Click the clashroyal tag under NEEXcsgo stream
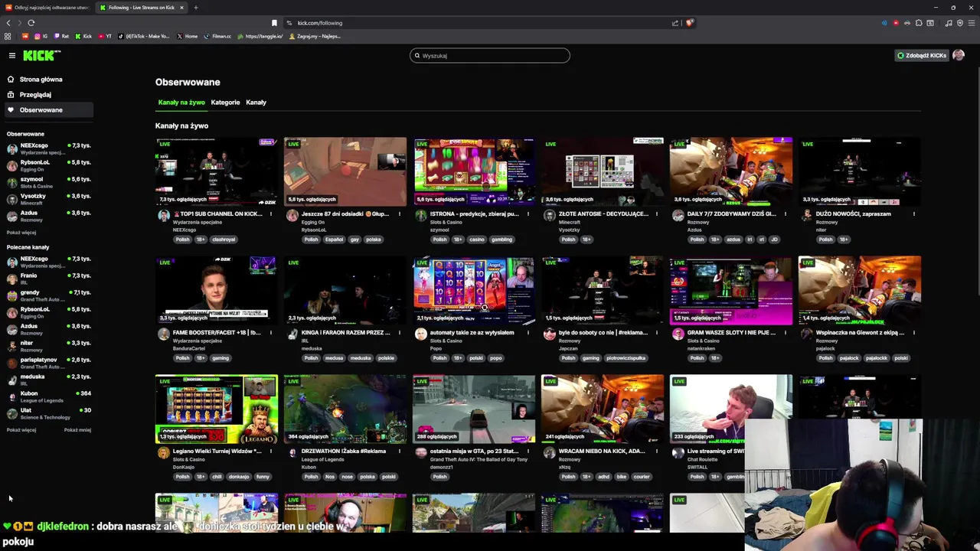 [x=224, y=240]
